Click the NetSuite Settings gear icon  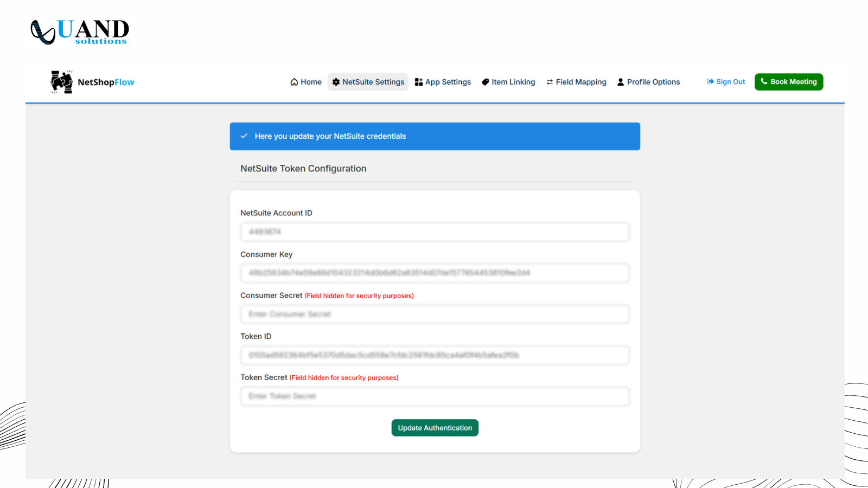click(x=336, y=82)
